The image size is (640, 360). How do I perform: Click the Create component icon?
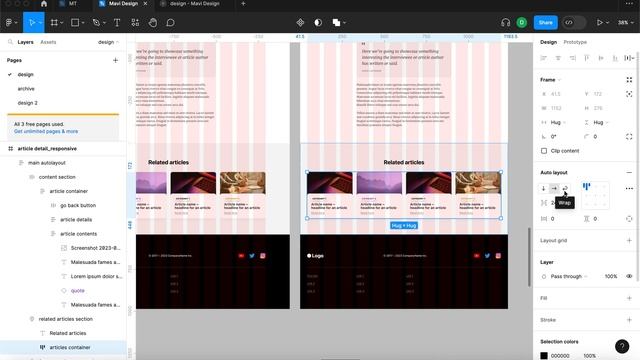[300, 23]
